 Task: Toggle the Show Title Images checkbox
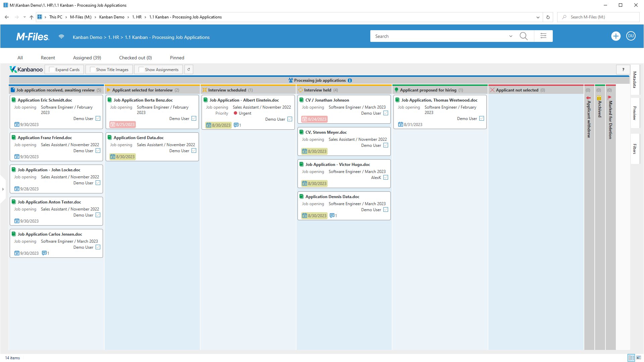pos(92,69)
